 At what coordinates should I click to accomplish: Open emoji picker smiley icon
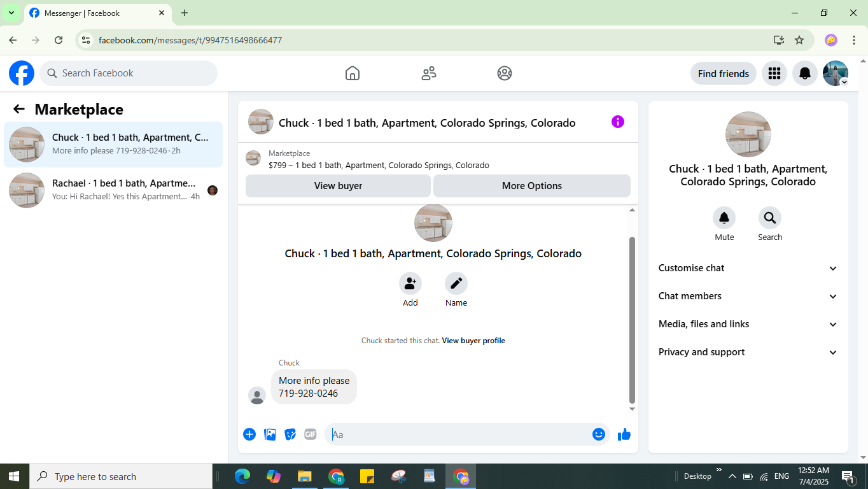point(599,434)
